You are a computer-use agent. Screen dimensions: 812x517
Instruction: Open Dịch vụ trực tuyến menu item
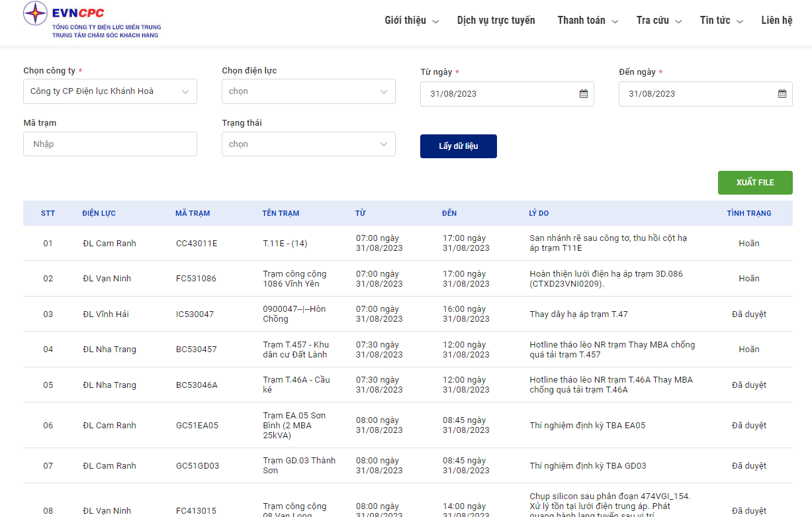point(496,21)
